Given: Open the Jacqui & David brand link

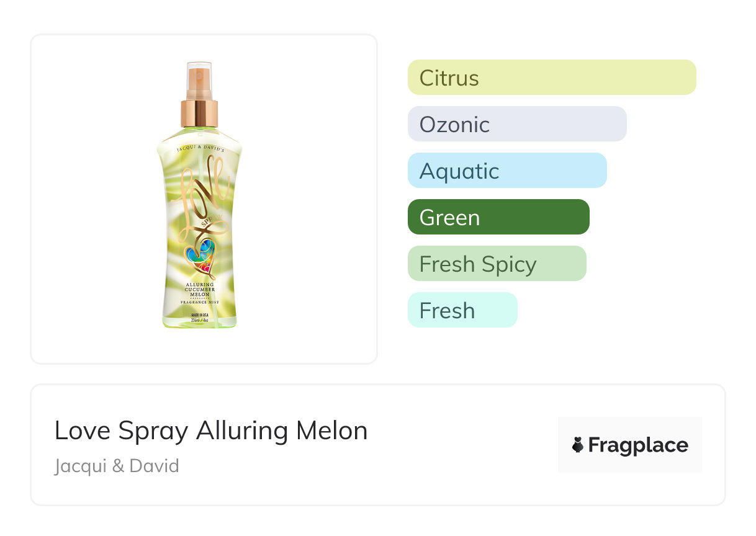Looking at the screenshot, I should point(117,465).
